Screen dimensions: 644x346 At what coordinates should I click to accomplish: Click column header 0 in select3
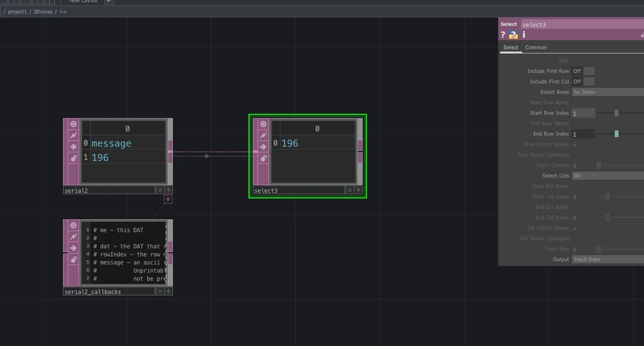[317, 129]
